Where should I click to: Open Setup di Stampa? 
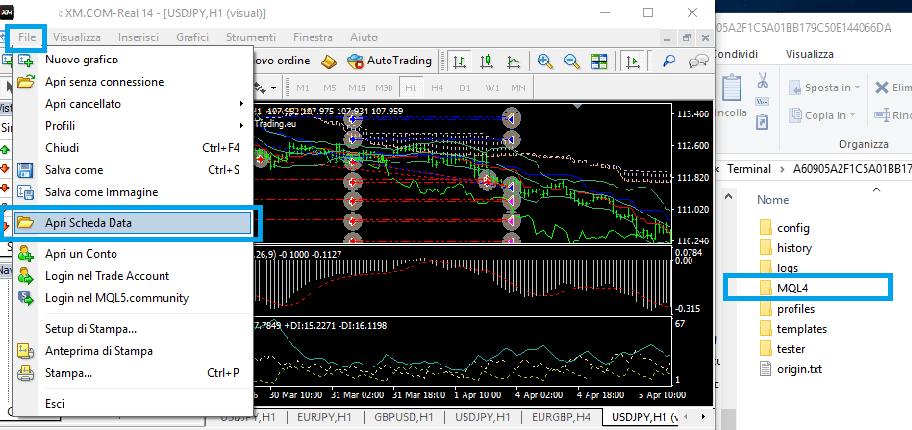coord(133,329)
